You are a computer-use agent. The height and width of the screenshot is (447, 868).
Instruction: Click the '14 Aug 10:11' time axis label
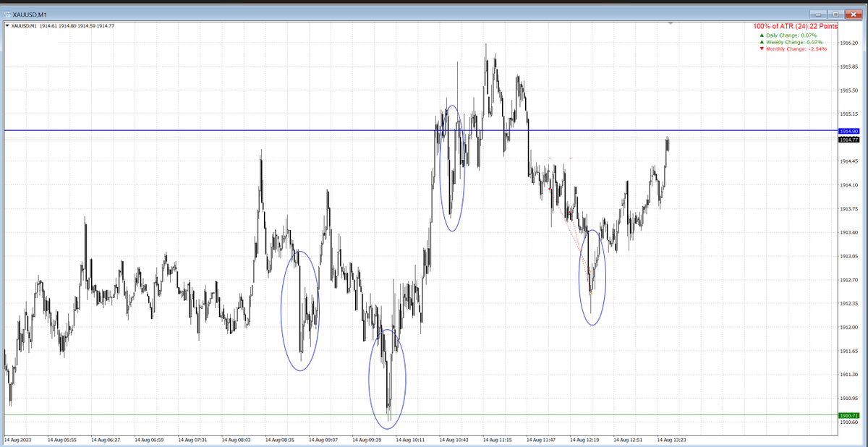410,439
